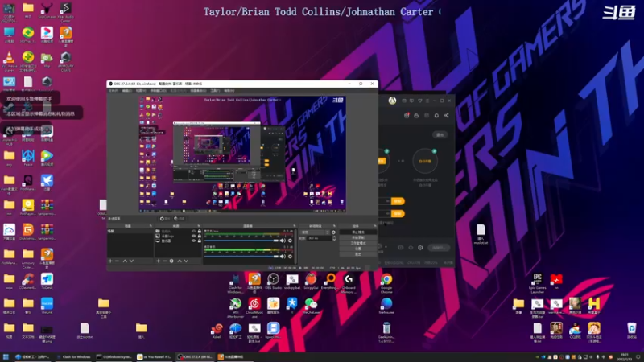
Task: Open the scene transition type dropdown
Action: point(316,232)
